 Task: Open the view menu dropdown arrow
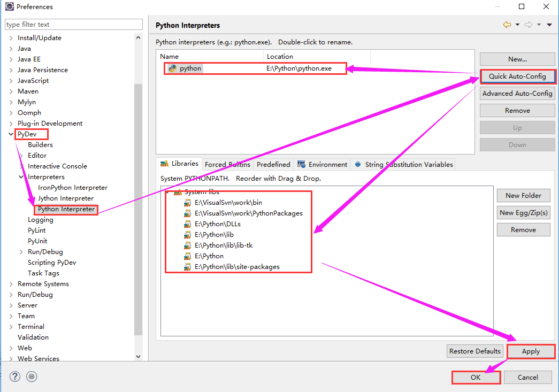coord(550,25)
